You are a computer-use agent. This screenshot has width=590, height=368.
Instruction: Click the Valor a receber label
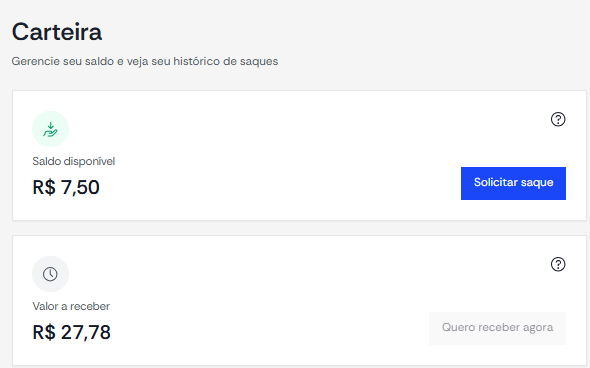tap(71, 306)
